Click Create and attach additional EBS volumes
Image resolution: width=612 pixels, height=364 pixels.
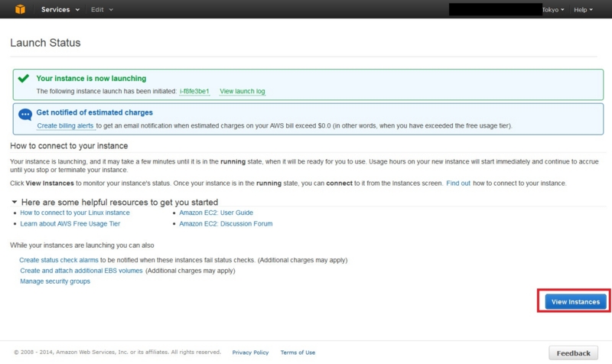81,271
